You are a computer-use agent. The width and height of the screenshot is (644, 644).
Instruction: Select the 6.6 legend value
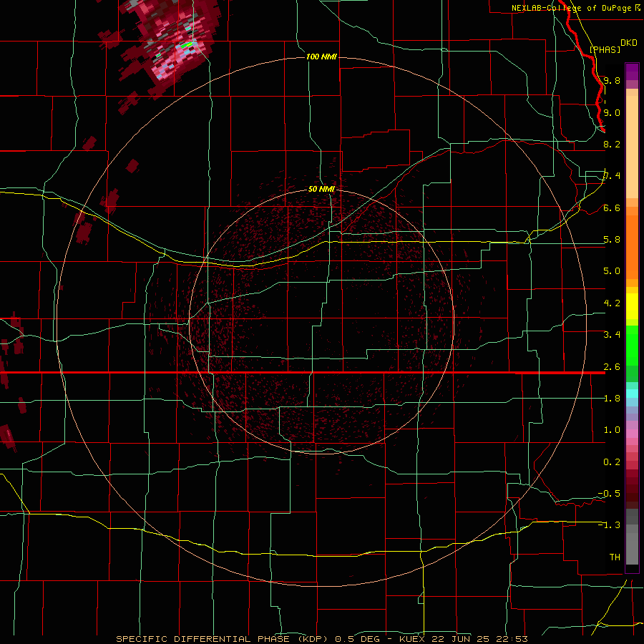coord(612,208)
